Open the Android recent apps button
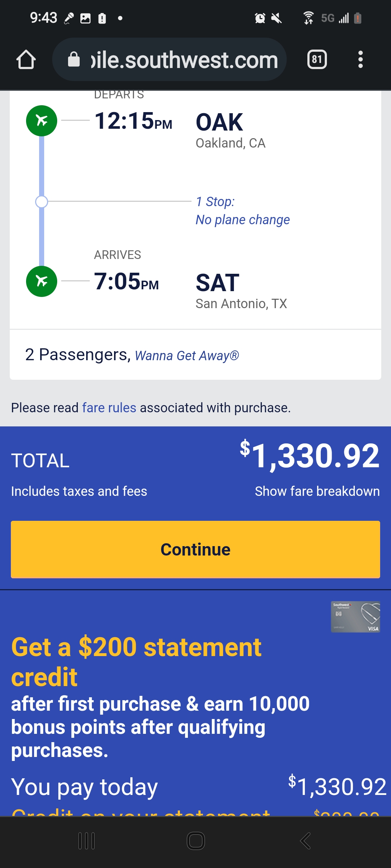The image size is (391, 868). pyautogui.click(x=87, y=841)
